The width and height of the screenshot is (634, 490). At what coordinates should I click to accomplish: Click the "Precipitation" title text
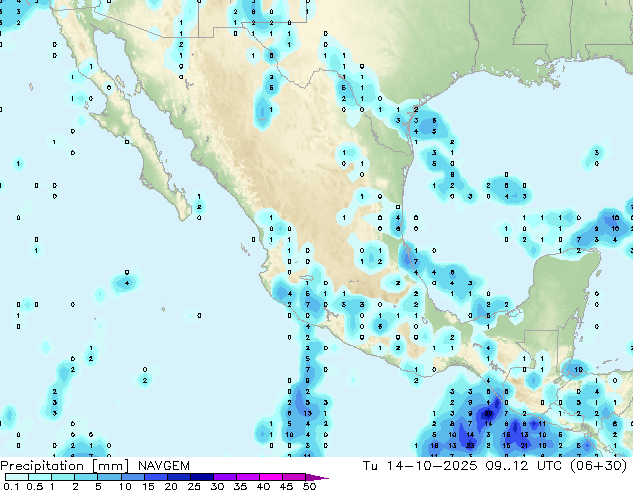coord(42,466)
